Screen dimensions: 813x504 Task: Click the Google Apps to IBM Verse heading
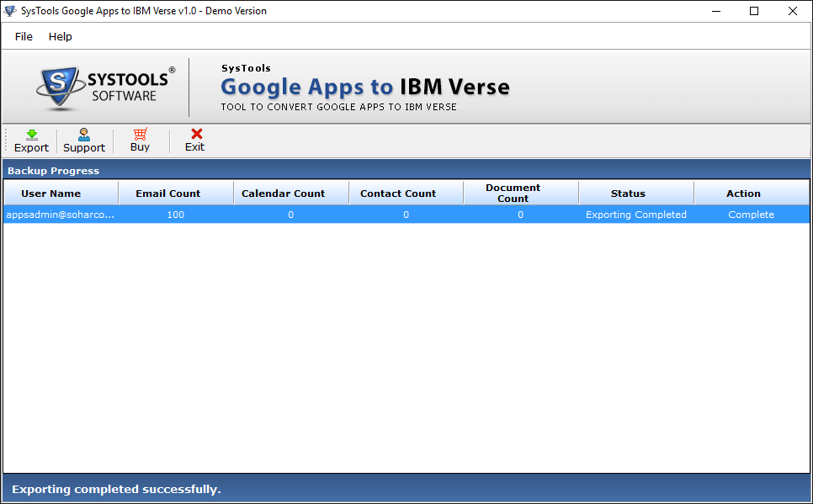[365, 87]
